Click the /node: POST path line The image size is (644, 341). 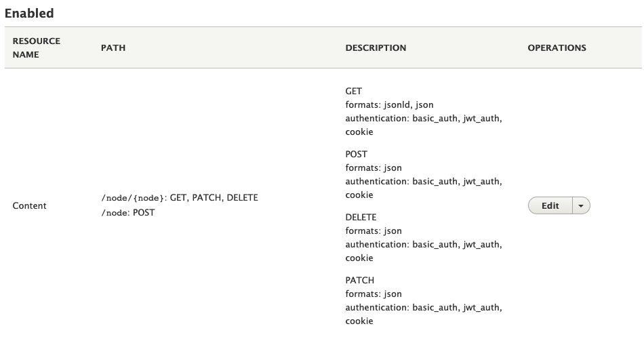pos(127,212)
